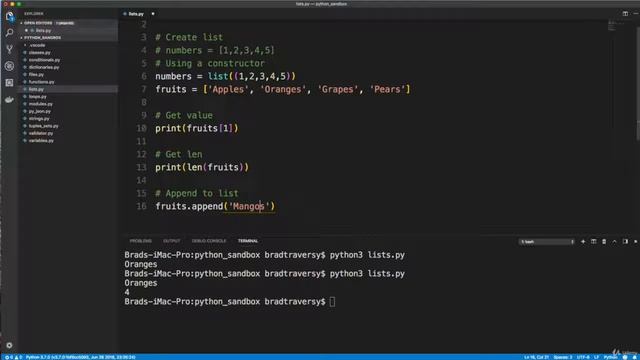Click the 'print(len(fruits))' line
Screen dimensions: 640x360
coord(202,167)
